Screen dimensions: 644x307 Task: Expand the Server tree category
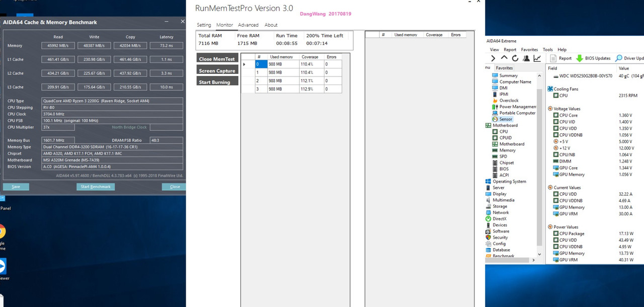click(495, 188)
